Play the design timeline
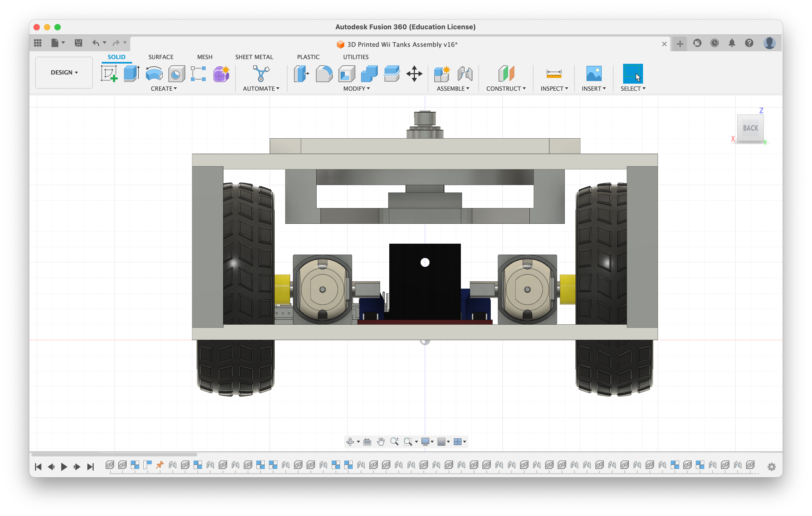 (x=64, y=466)
